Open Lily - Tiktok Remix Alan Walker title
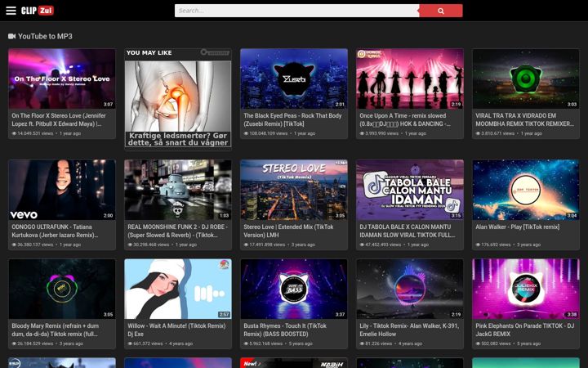588x368 pixels. (409, 330)
